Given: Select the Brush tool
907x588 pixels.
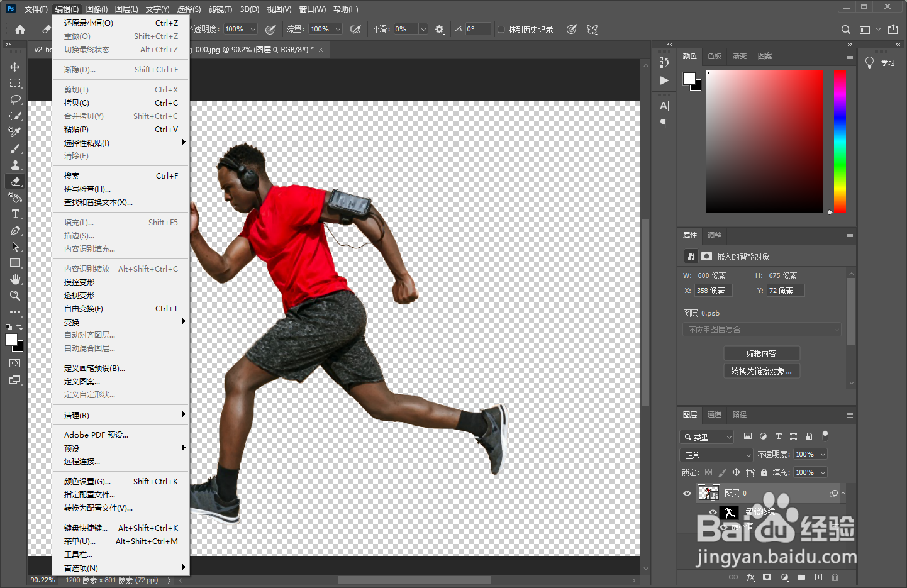Looking at the screenshot, I should [15, 148].
